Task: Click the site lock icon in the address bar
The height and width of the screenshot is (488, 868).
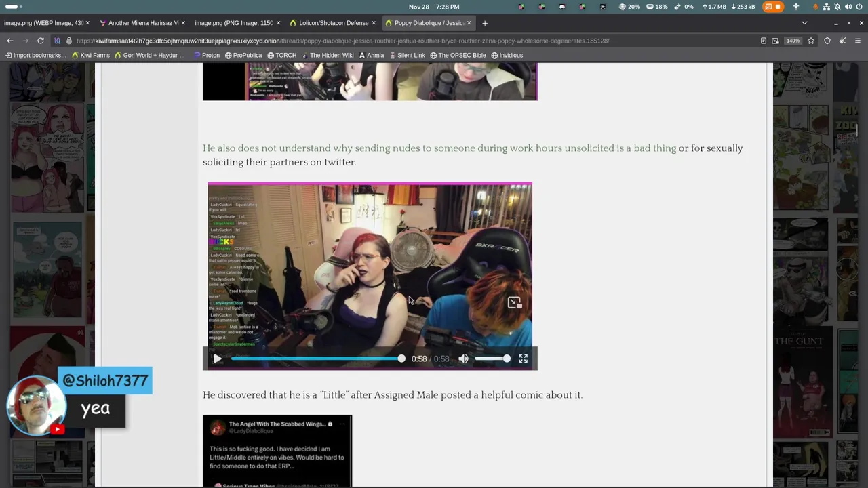Action: (x=68, y=41)
